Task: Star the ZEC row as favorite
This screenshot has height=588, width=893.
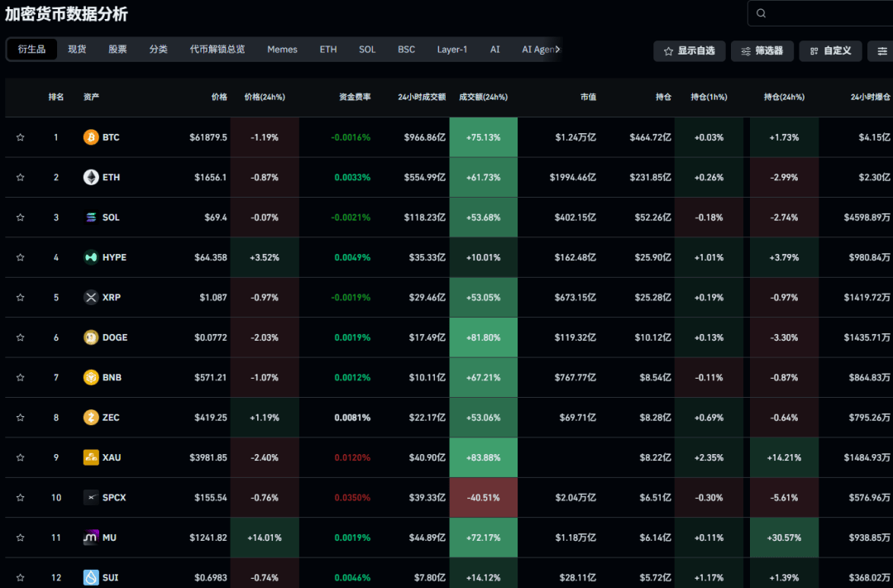Action: tap(21, 417)
